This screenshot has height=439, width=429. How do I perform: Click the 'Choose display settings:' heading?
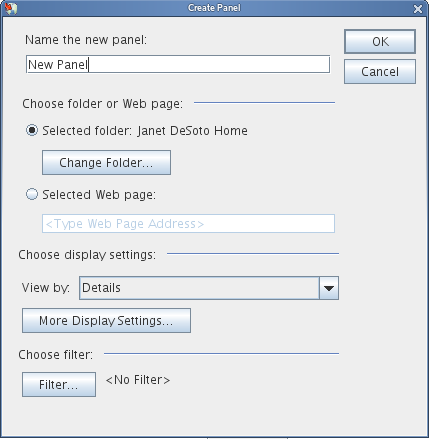(x=87, y=255)
